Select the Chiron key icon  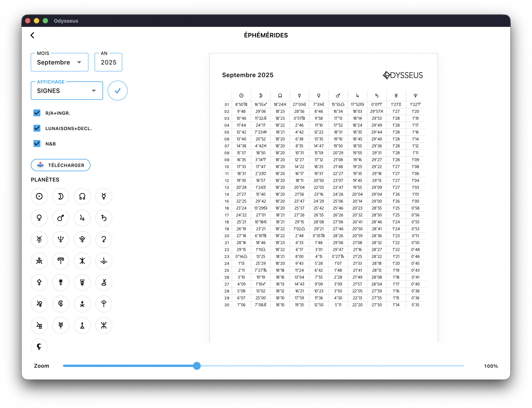pos(104,282)
